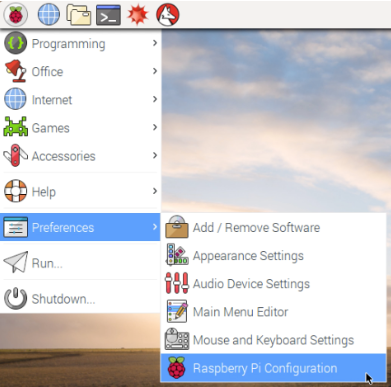Click the Audio Device Settings mixer icon
Image resolution: width=391 pixels, height=387 pixels.
tap(177, 283)
